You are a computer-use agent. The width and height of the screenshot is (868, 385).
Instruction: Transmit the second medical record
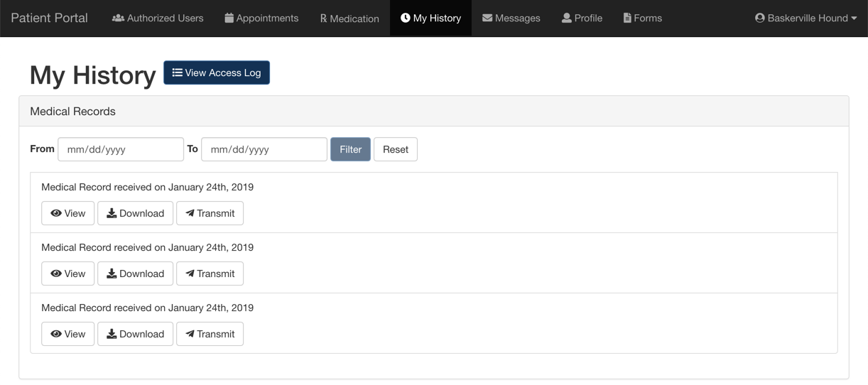click(210, 273)
